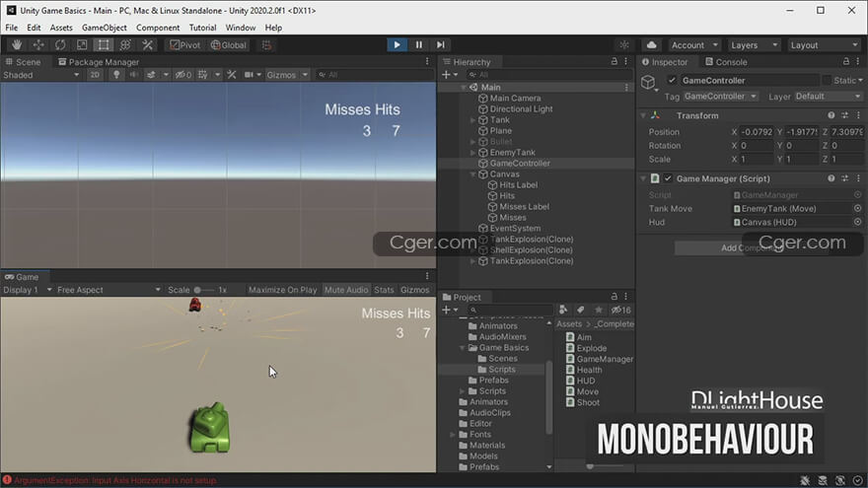
Task: Open the File menu
Action: [x=12, y=28]
